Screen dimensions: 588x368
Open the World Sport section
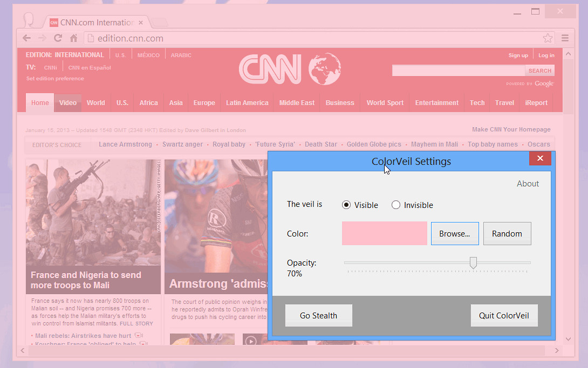coord(385,102)
